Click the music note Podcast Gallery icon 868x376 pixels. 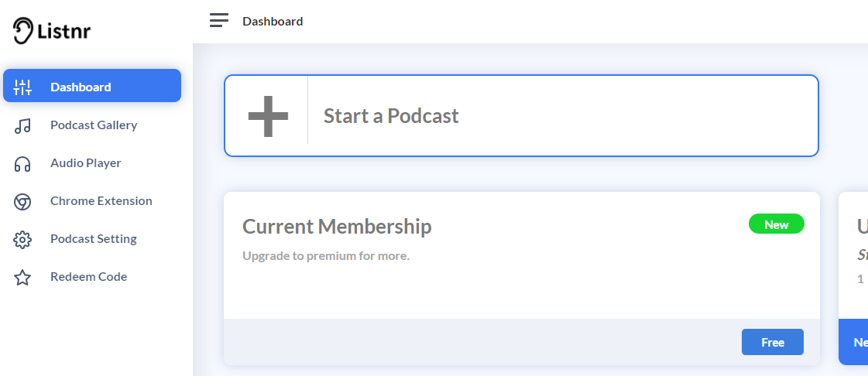(x=22, y=125)
